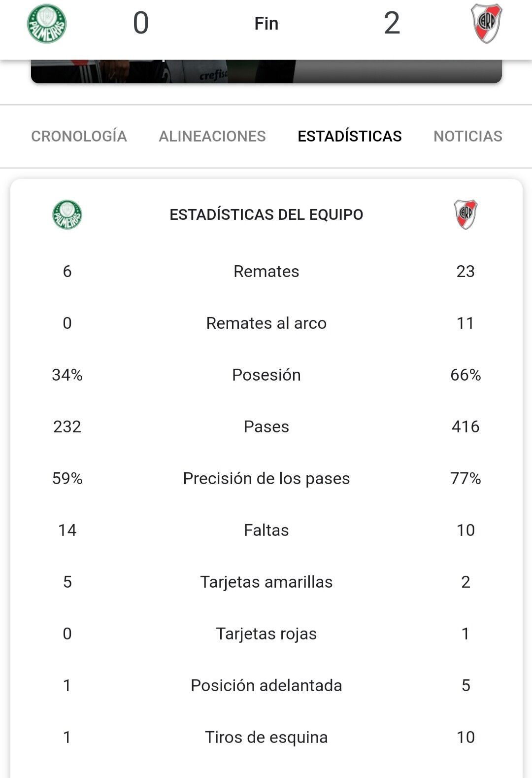This screenshot has width=532, height=778.
Task: Click the Tiros de esquina label
Action: click(266, 737)
